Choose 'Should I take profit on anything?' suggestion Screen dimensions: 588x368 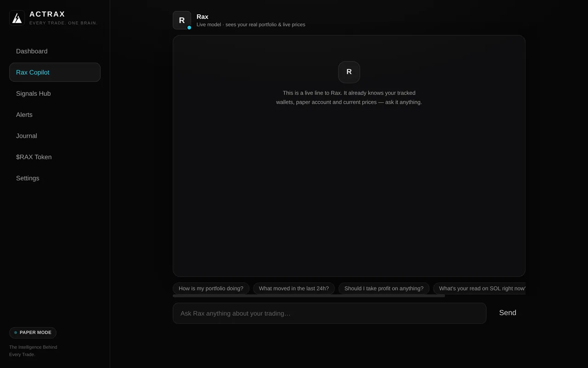point(384,288)
